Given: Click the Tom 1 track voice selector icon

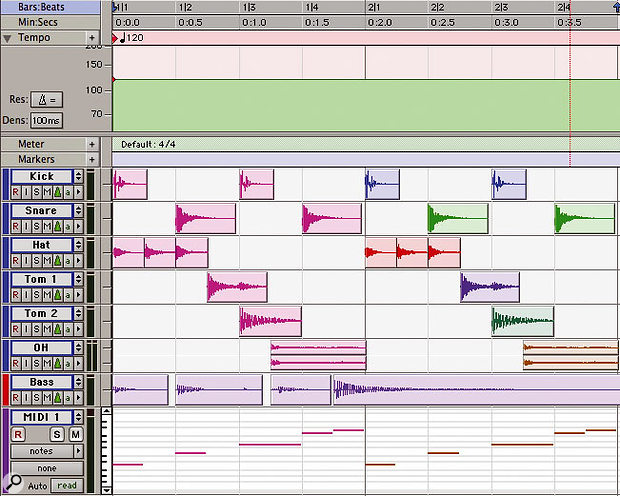Looking at the screenshot, I should [x=58, y=295].
